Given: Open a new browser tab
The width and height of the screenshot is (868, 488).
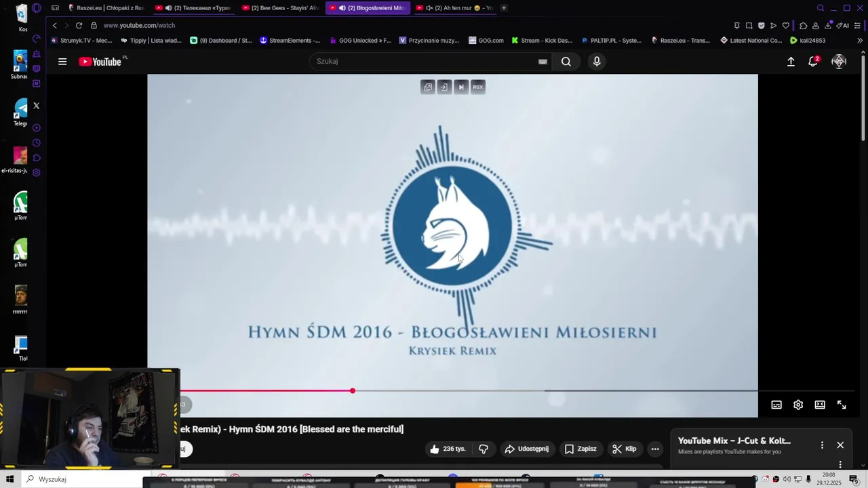Looking at the screenshot, I should coord(504,8).
